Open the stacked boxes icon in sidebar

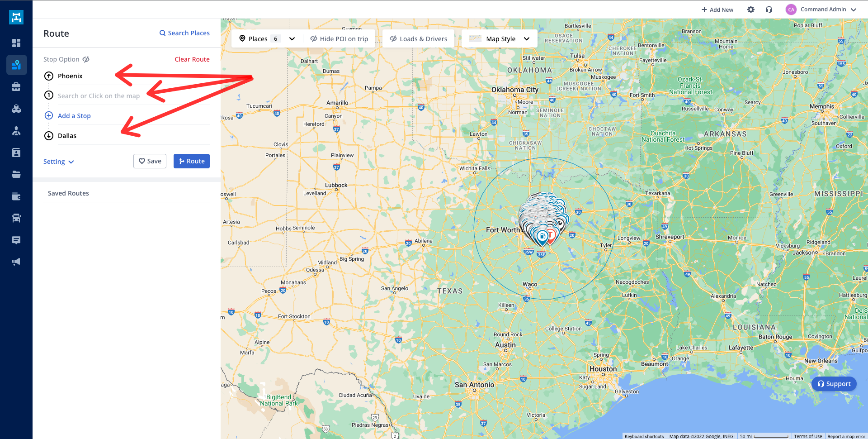click(16, 109)
